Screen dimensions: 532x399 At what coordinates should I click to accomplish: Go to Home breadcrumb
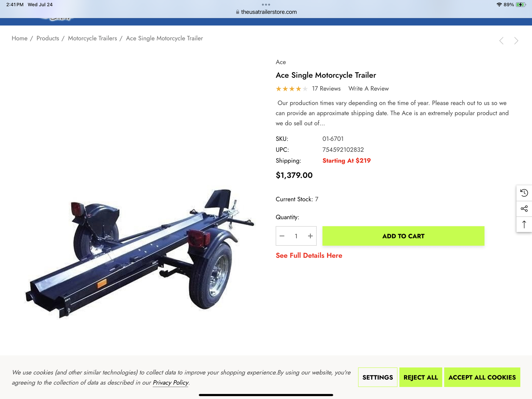19,38
